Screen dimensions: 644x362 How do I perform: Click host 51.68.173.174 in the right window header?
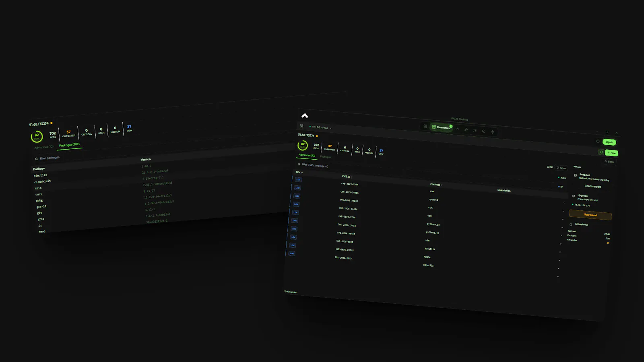306,135
